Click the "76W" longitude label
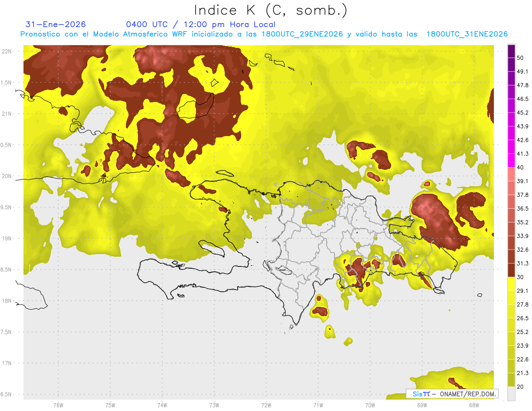The height and width of the screenshot is (411, 532). coord(58,405)
